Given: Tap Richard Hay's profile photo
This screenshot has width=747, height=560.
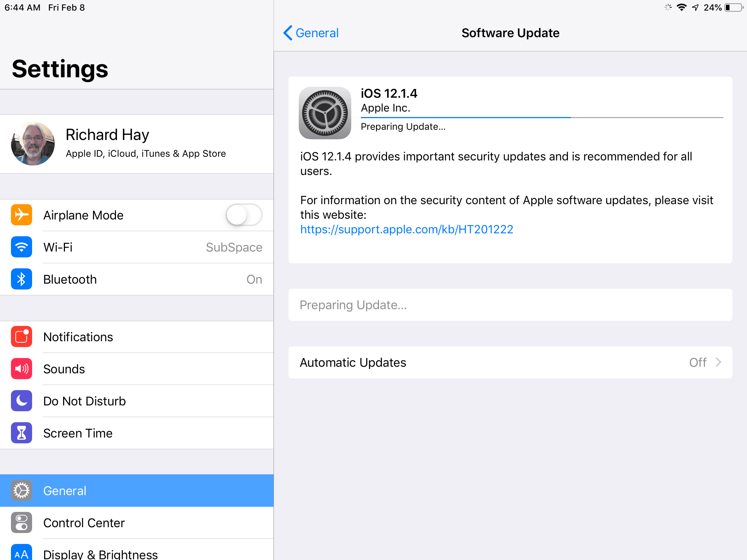Looking at the screenshot, I should tap(33, 144).
